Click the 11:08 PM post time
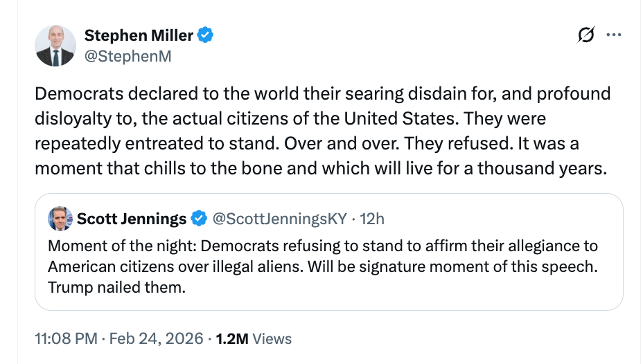The height and width of the screenshot is (364, 643). click(x=66, y=338)
